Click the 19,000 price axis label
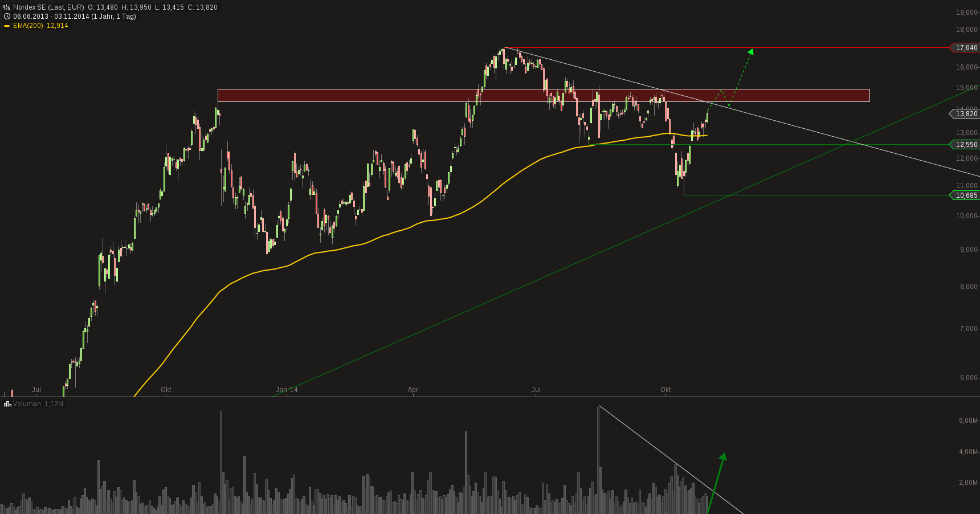 pyautogui.click(x=966, y=13)
